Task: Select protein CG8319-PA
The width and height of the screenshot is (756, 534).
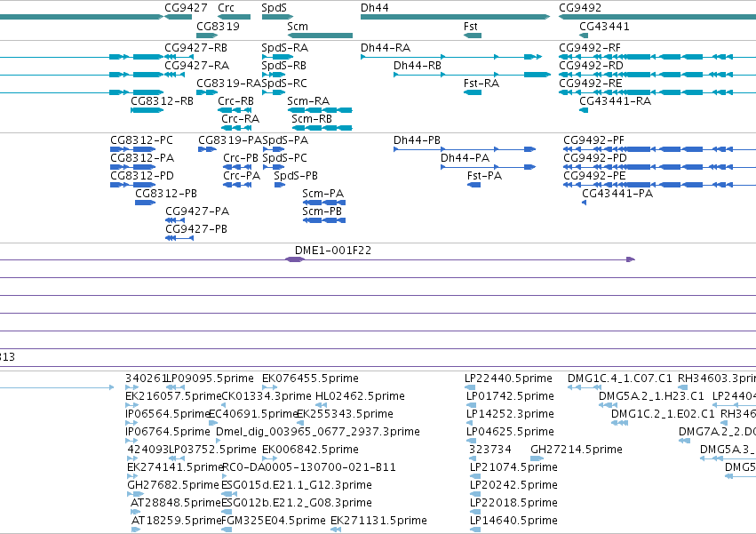Action: (x=207, y=149)
